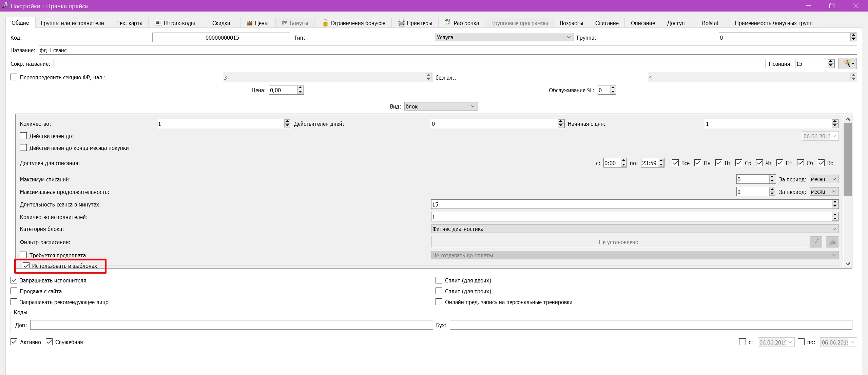Open the Цены tab with wallet icon
The width and height of the screenshot is (868, 375).
tap(258, 23)
